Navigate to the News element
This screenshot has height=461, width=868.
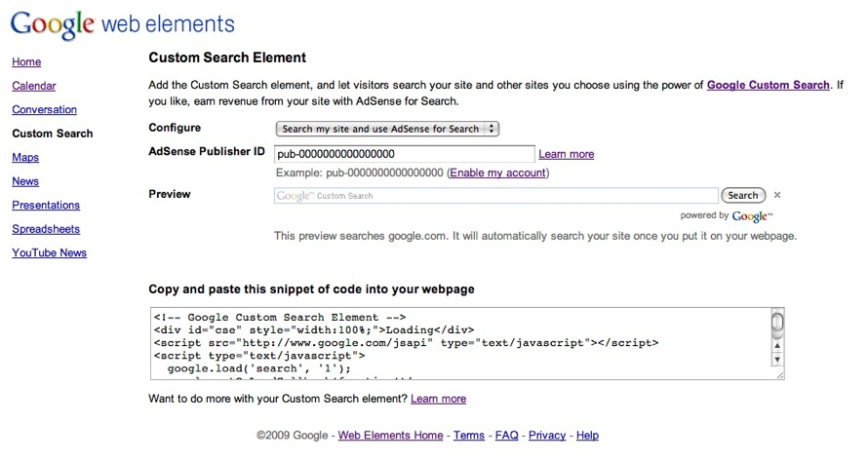(25, 181)
